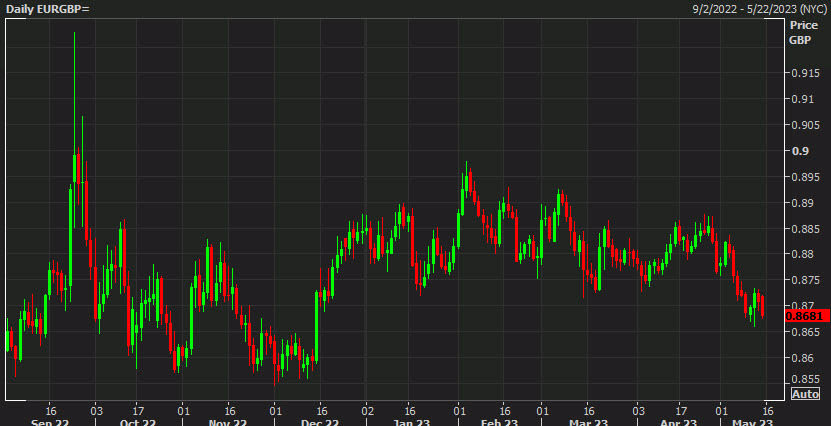Click the 0.915 price axis label
The image size is (831, 426).
click(806, 73)
